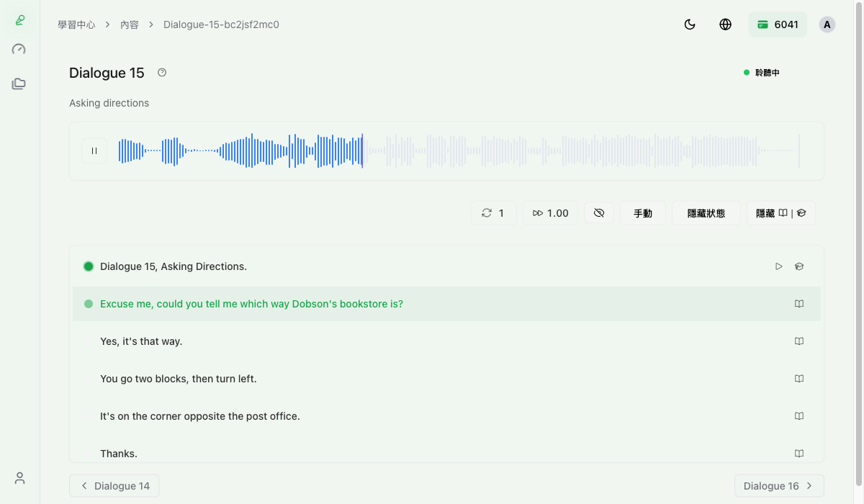The width and height of the screenshot is (864, 504).
Task: Play the 'Dialogue 15, Asking Directions' line
Action: (778, 266)
